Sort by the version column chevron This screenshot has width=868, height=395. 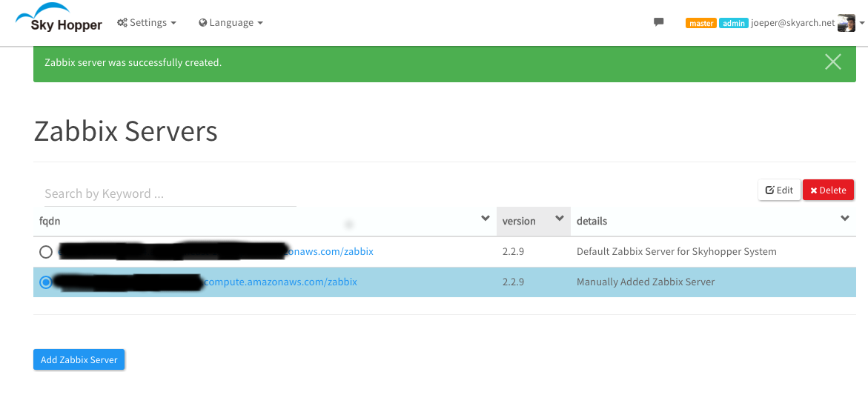click(560, 218)
